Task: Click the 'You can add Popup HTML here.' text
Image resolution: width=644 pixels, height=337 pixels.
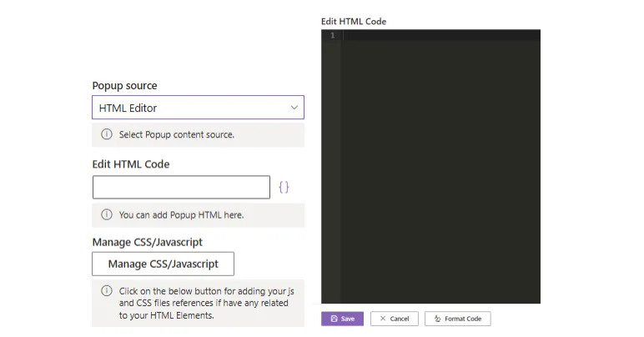Action: point(181,215)
